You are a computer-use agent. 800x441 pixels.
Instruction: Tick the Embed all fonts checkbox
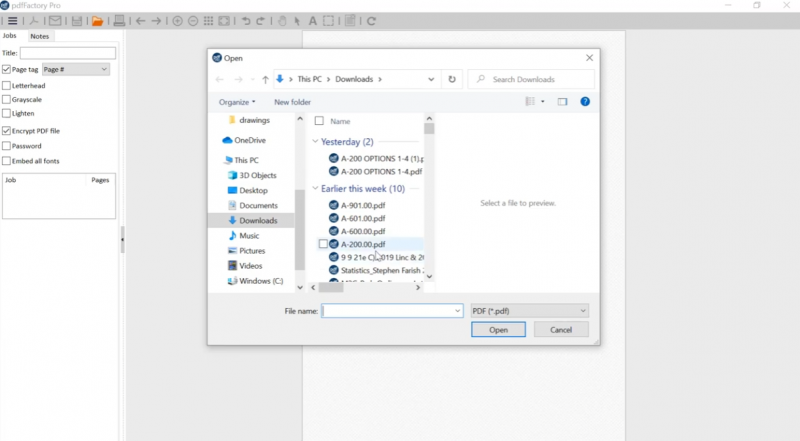pos(7,161)
